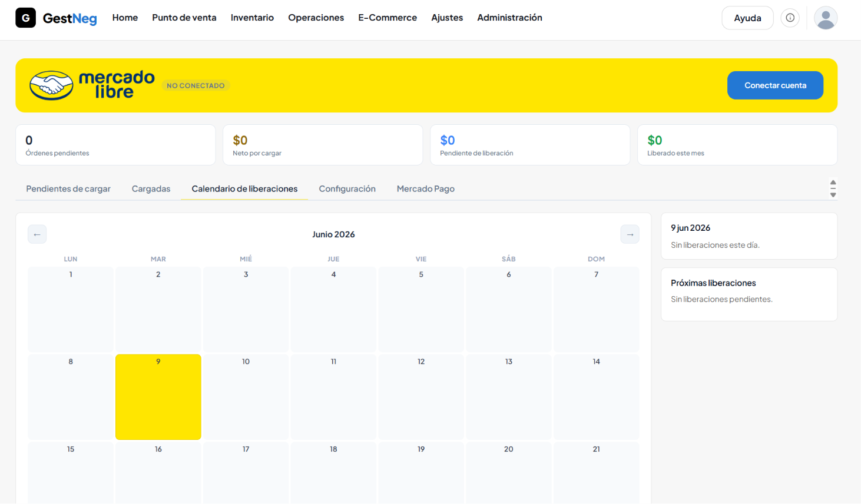Select June 8 in calendar

click(71, 397)
